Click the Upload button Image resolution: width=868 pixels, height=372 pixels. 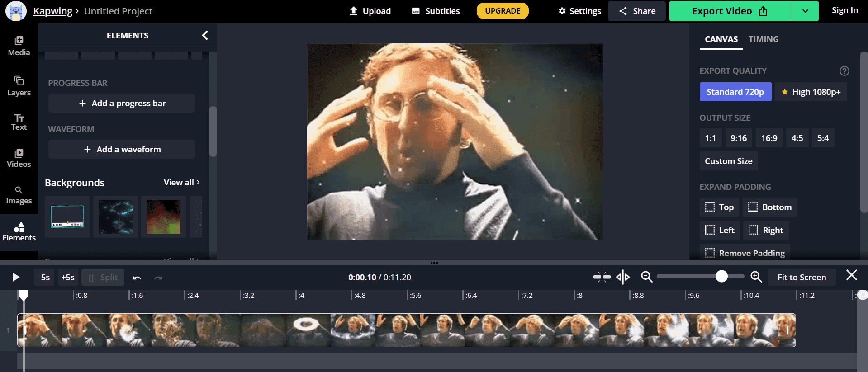[x=370, y=11]
